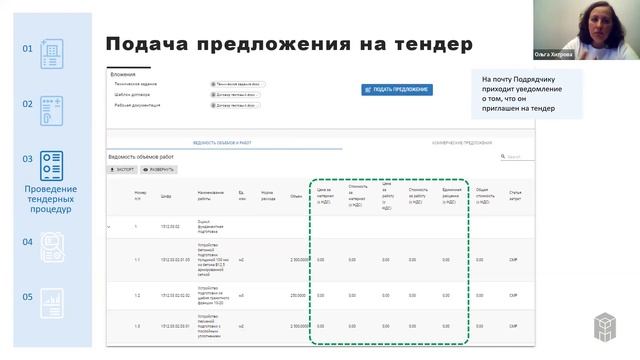Image resolution: width=640 pixels, height=360 pixels.
Task: Open the "Техническое задание" attached doc chip
Action: point(238,84)
